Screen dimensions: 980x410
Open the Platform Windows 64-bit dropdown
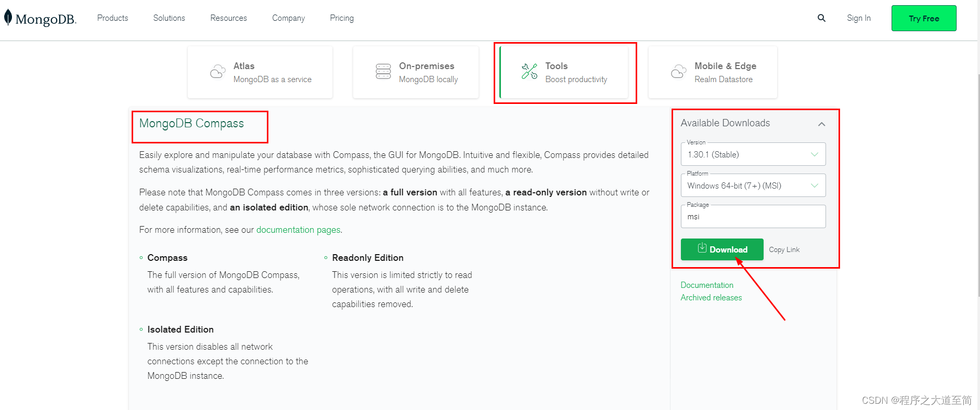click(753, 186)
